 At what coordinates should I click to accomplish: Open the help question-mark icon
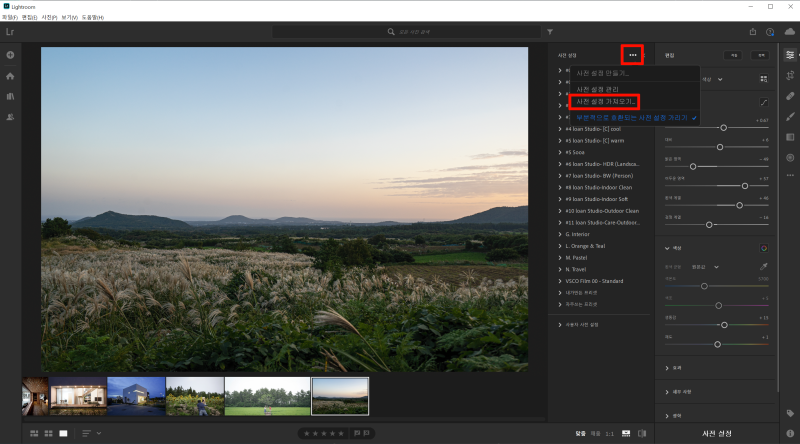[x=770, y=32]
